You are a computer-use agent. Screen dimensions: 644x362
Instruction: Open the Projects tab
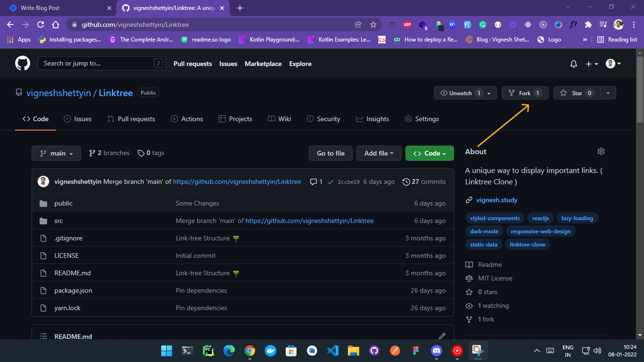click(235, 119)
